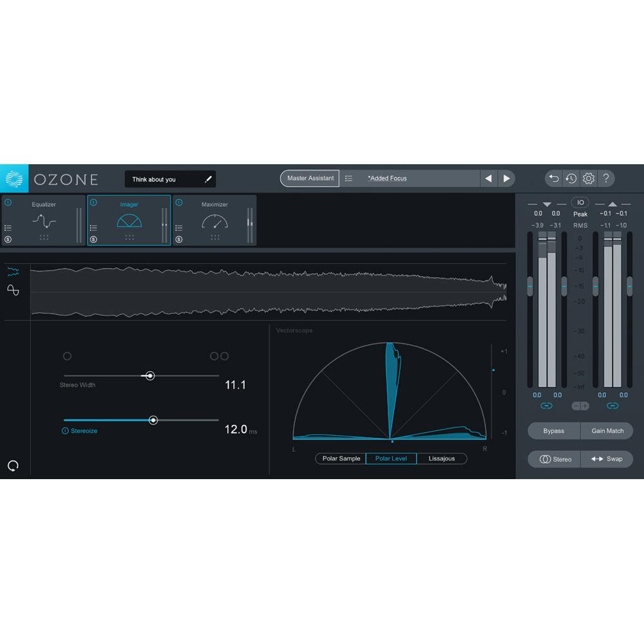Click the Stereo Width slider handle

coord(151,375)
